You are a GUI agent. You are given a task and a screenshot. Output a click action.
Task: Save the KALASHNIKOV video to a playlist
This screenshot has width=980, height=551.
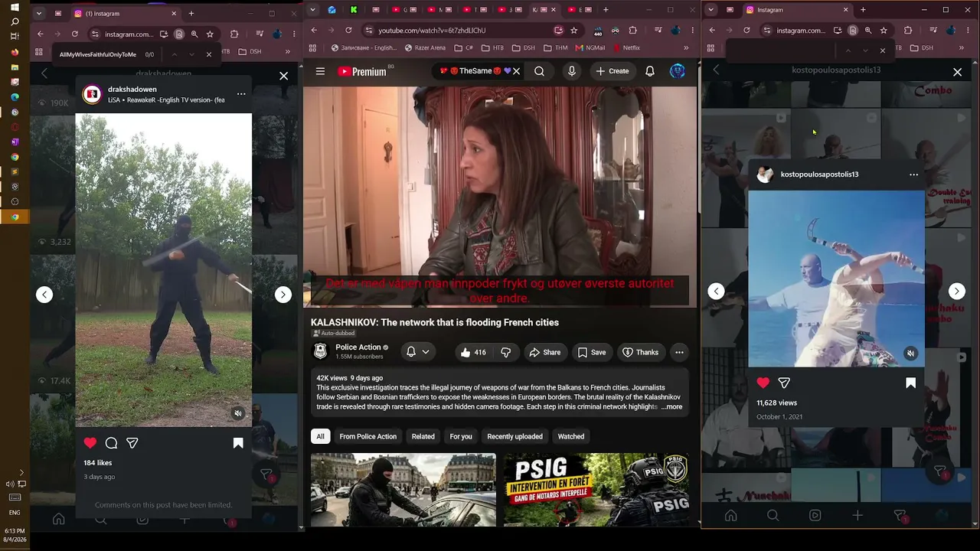[x=592, y=352]
